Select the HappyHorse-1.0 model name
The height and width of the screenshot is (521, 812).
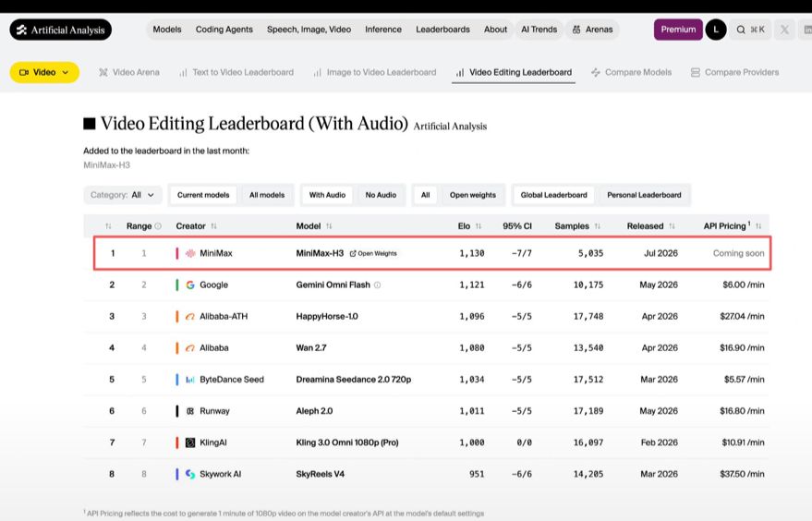click(327, 317)
